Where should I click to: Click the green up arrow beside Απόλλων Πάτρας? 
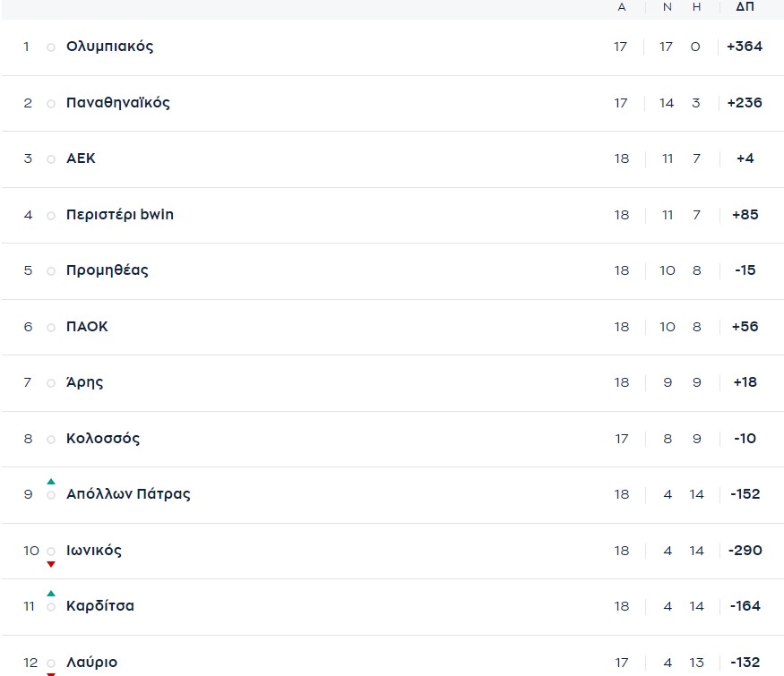click(51, 482)
